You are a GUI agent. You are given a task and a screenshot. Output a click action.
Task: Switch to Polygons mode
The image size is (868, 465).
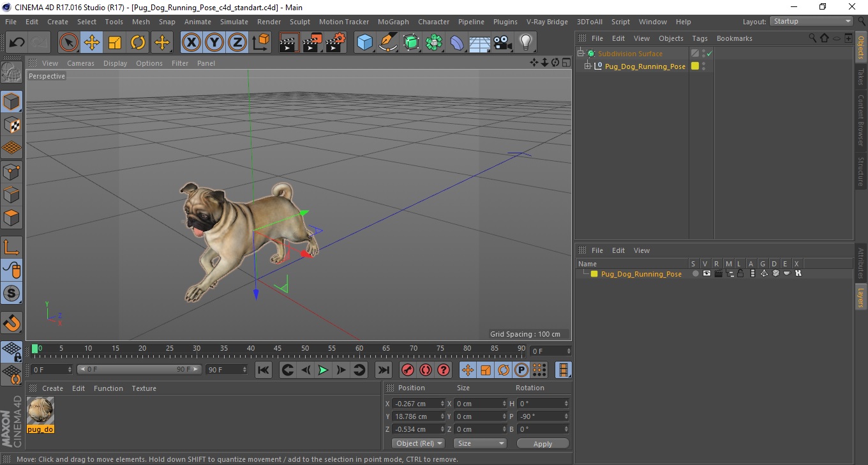pyautogui.click(x=11, y=217)
